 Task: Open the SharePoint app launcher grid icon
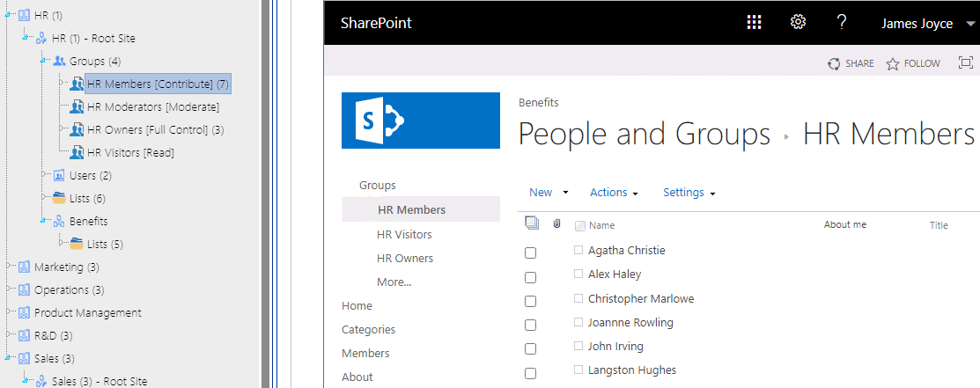pos(754,23)
